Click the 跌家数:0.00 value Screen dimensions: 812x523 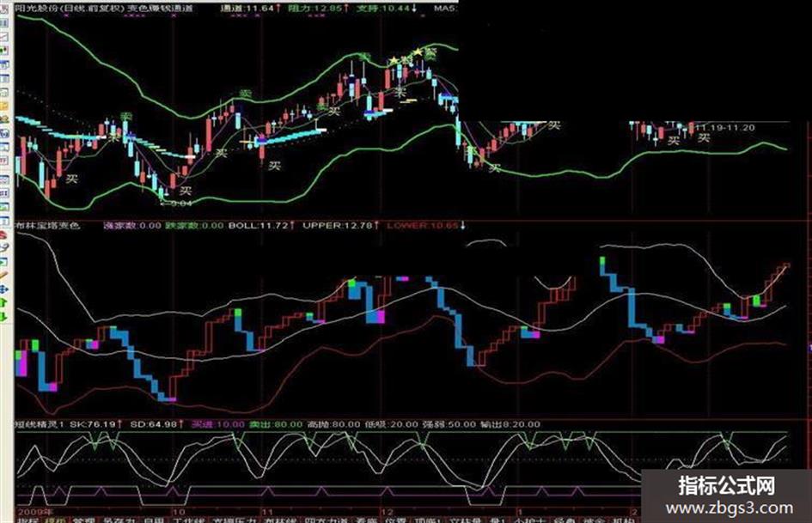click(194, 225)
